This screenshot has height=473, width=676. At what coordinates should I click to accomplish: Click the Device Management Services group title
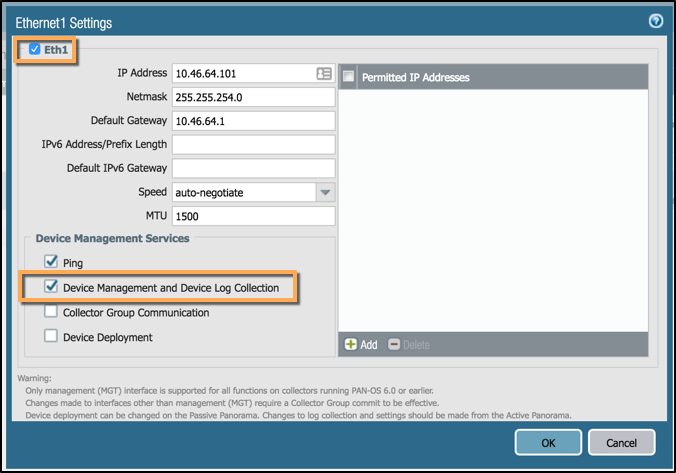[112, 238]
